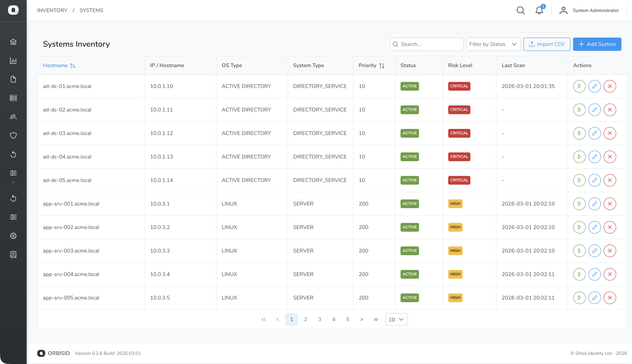Open the home dashboard sidebar icon
This screenshot has height=364, width=632.
(13, 42)
